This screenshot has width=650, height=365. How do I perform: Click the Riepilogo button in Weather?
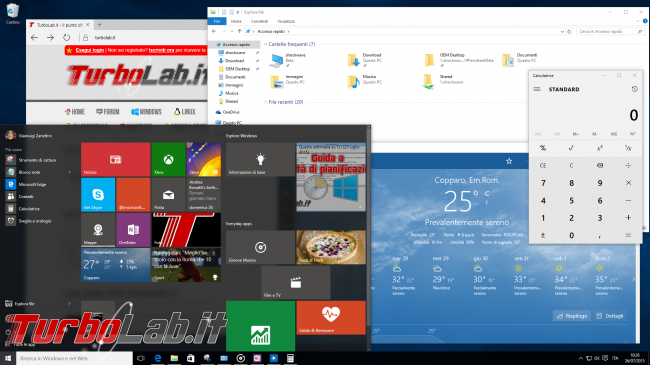point(572,316)
